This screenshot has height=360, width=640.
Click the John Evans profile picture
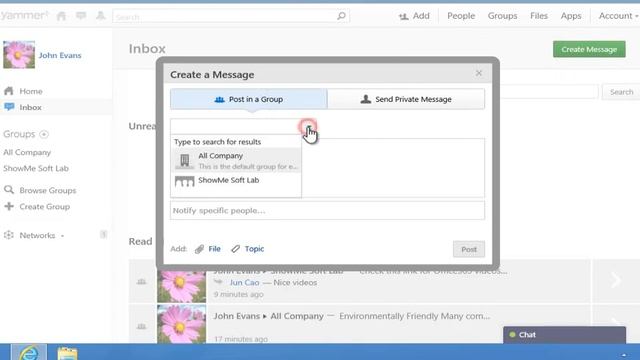19,54
